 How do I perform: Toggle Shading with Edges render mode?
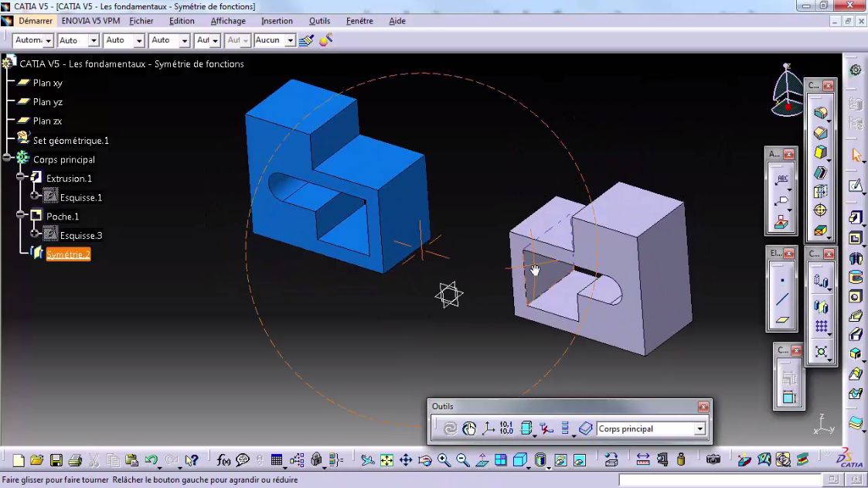coord(519,459)
